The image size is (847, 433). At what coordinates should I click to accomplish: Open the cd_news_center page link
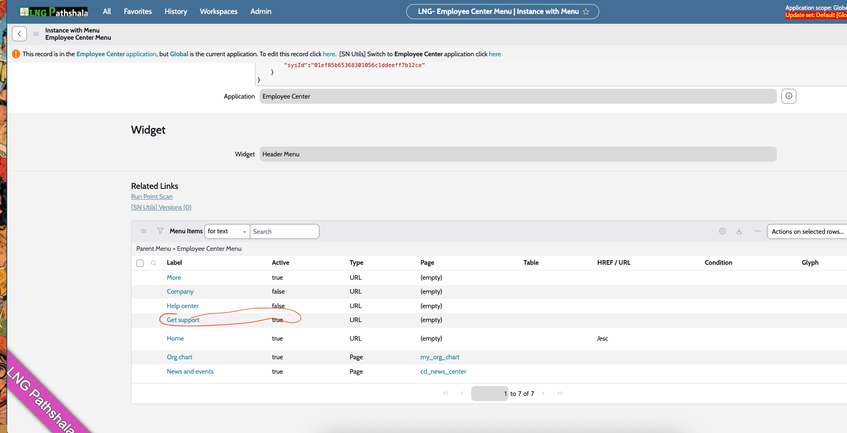pos(443,371)
